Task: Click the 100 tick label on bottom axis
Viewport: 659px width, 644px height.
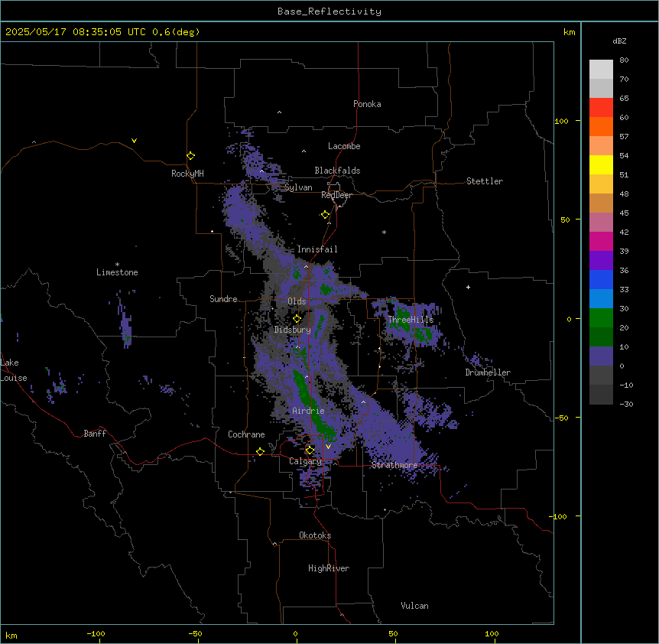Action: click(492, 633)
